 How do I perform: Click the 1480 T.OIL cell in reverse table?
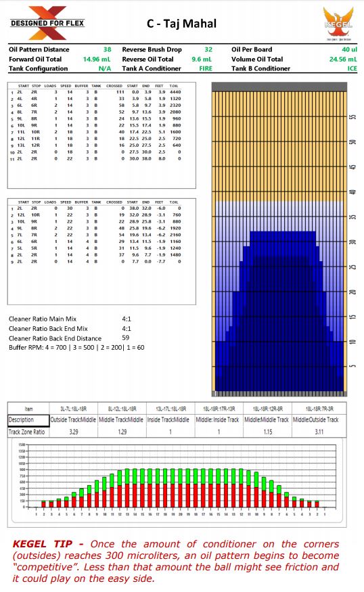(x=175, y=255)
